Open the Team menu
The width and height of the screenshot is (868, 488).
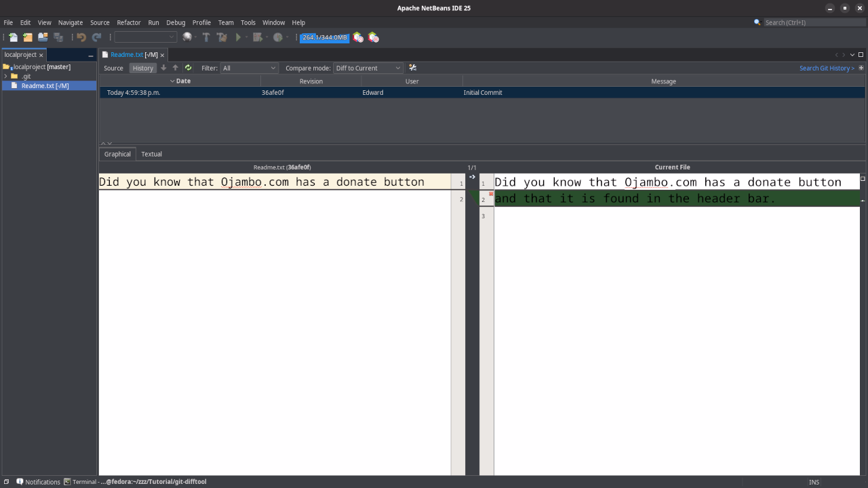coord(226,22)
